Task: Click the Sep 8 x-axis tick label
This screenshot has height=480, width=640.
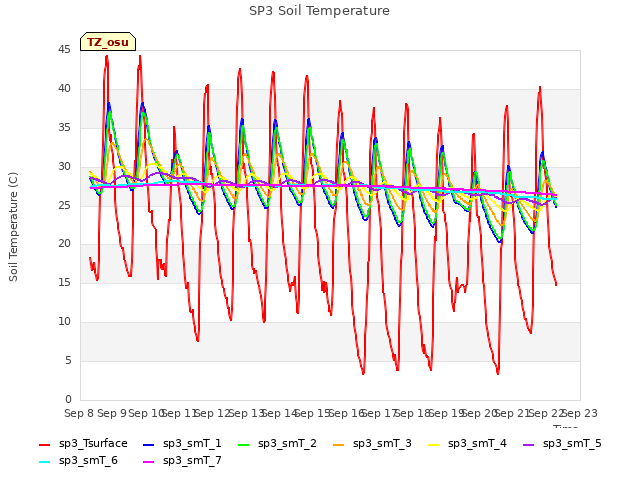Action: click(x=79, y=413)
